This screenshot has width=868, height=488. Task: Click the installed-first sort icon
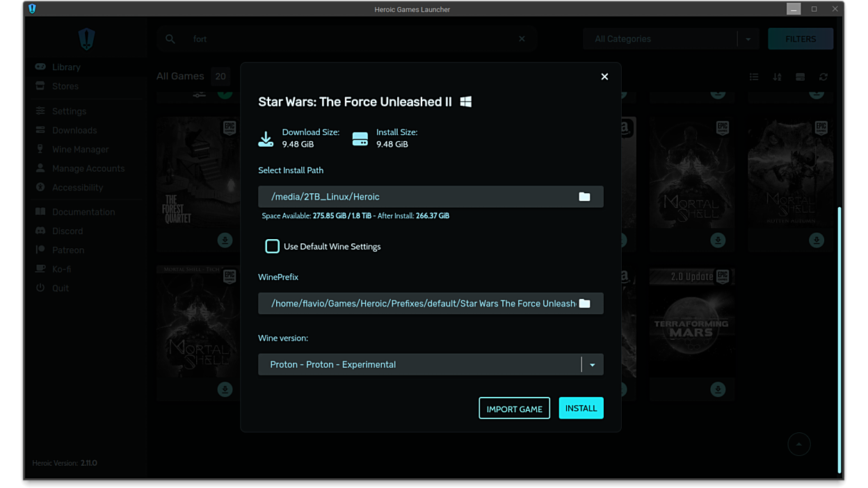tap(800, 77)
